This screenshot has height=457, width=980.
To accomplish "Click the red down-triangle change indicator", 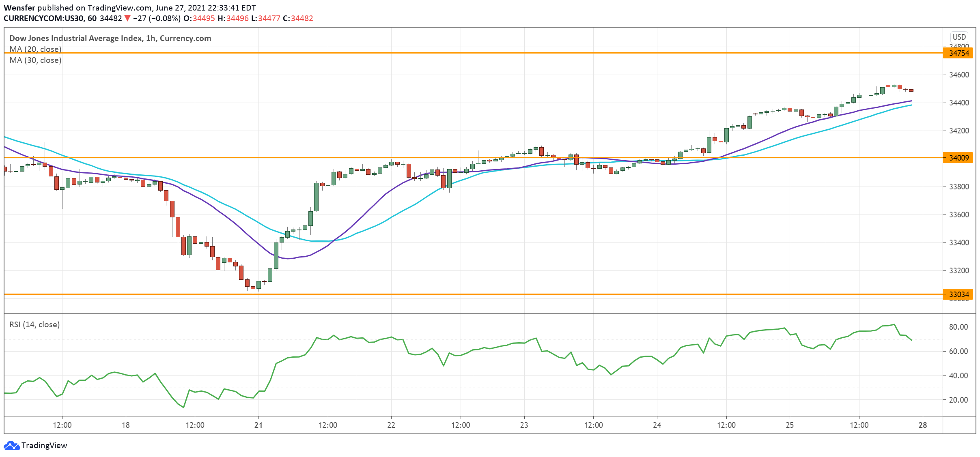I will [x=127, y=18].
